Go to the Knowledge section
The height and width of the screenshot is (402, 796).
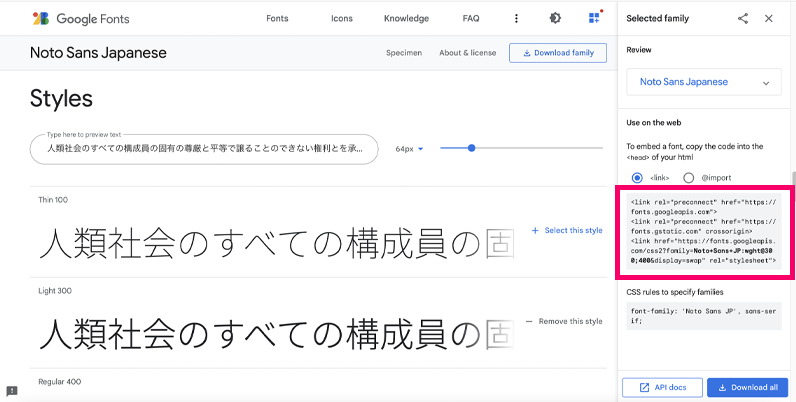point(406,18)
